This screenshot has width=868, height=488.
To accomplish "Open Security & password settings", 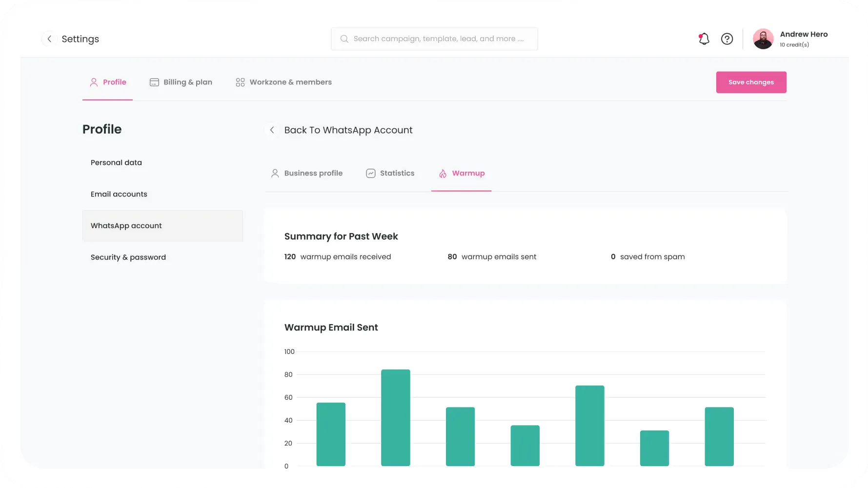I will (x=128, y=257).
